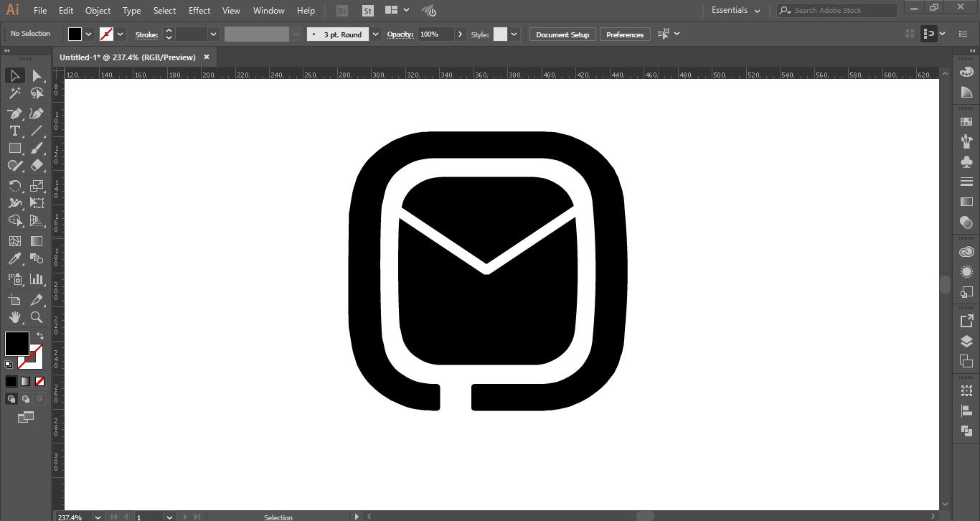This screenshot has width=980, height=521.
Task: Select the Pen tool
Action: (x=14, y=113)
